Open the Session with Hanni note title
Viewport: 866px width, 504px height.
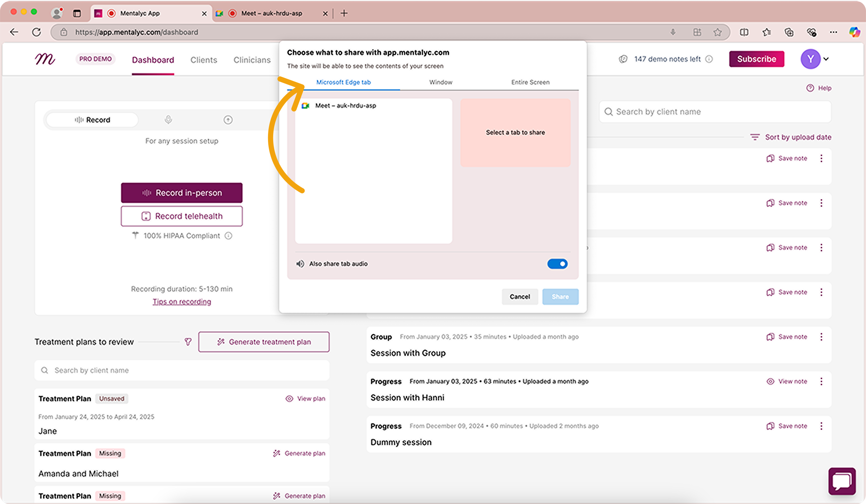pos(407,397)
